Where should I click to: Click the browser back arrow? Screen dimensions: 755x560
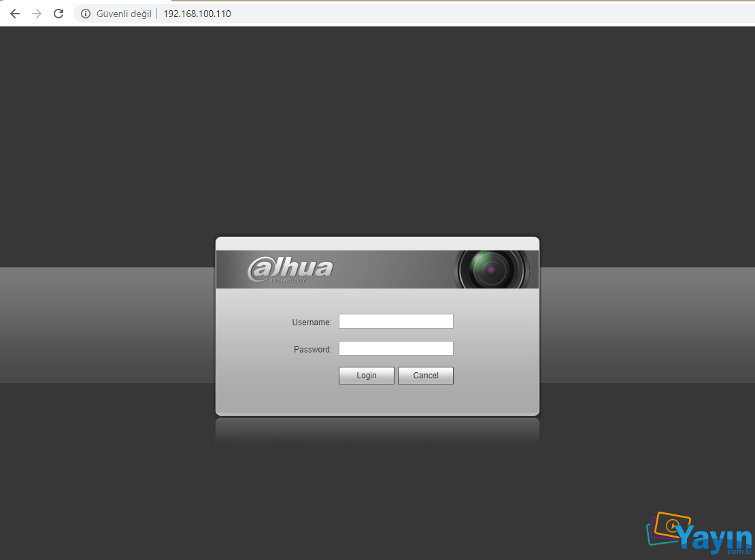click(15, 14)
